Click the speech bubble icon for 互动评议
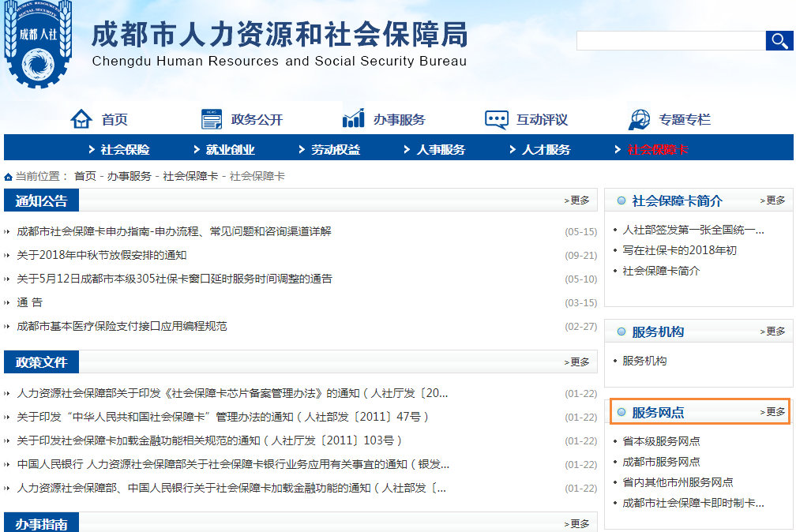 [496, 117]
